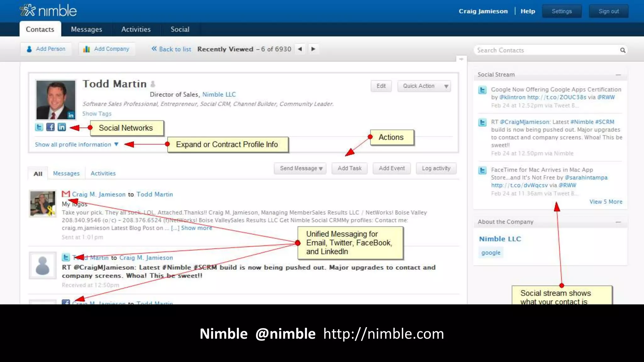Viewport: 644px width, 362px height.
Task: Open @sarahintampa mention in stream
Action: [x=586, y=178]
